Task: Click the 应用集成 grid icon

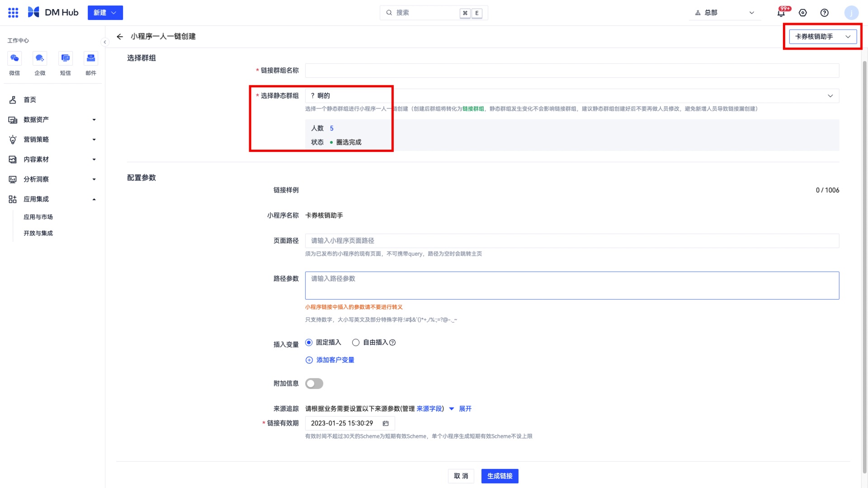Action: tap(13, 199)
